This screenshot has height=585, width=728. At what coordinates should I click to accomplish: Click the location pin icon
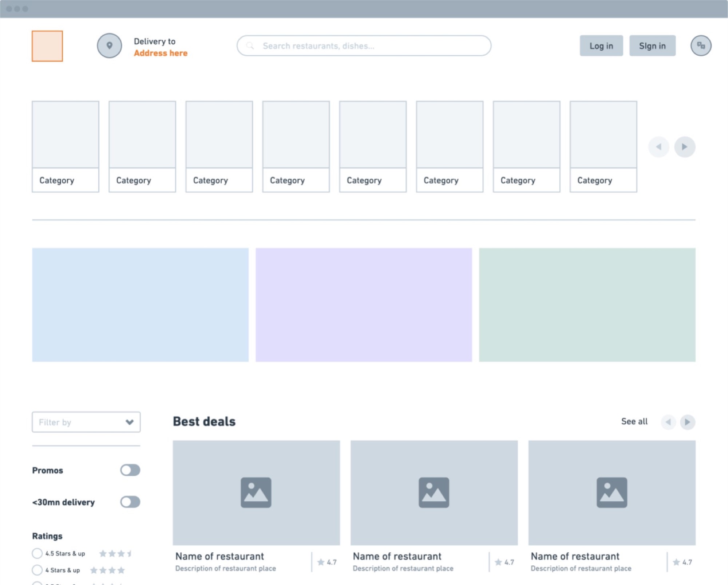click(x=109, y=45)
